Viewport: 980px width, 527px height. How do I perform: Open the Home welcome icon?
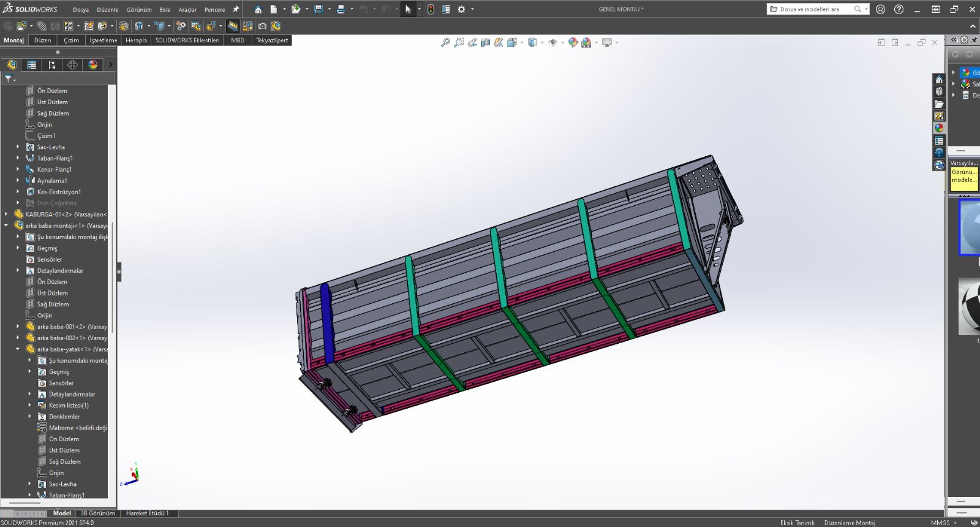[x=258, y=9]
